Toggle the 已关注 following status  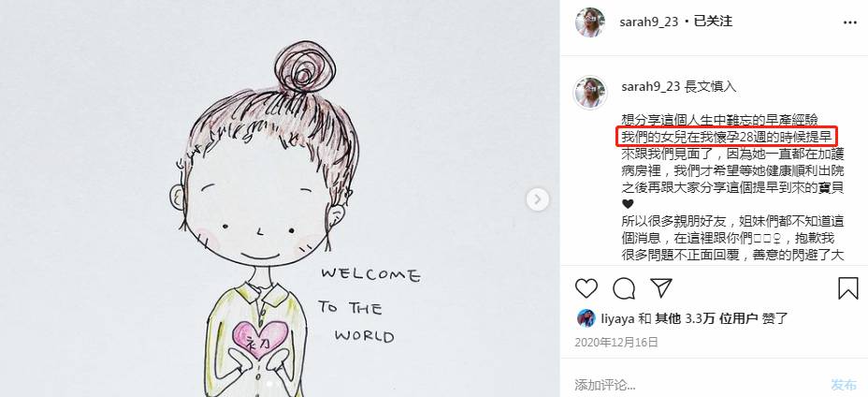714,22
